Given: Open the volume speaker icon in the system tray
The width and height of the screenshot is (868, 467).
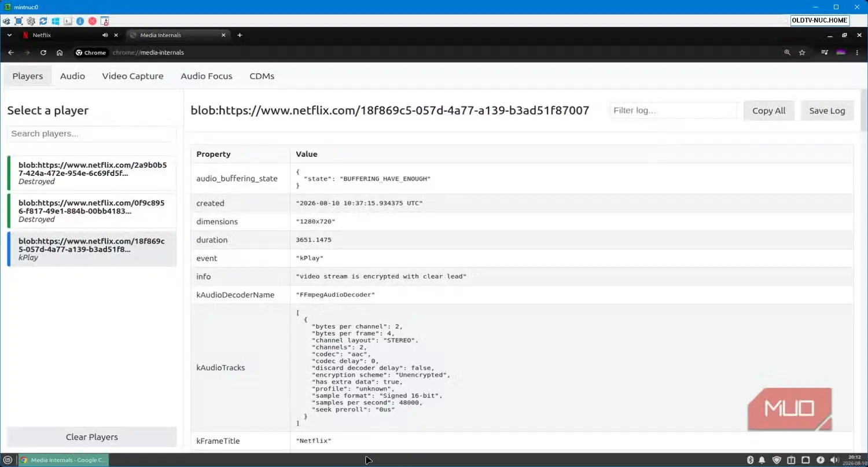Looking at the screenshot, I should [835, 460].
